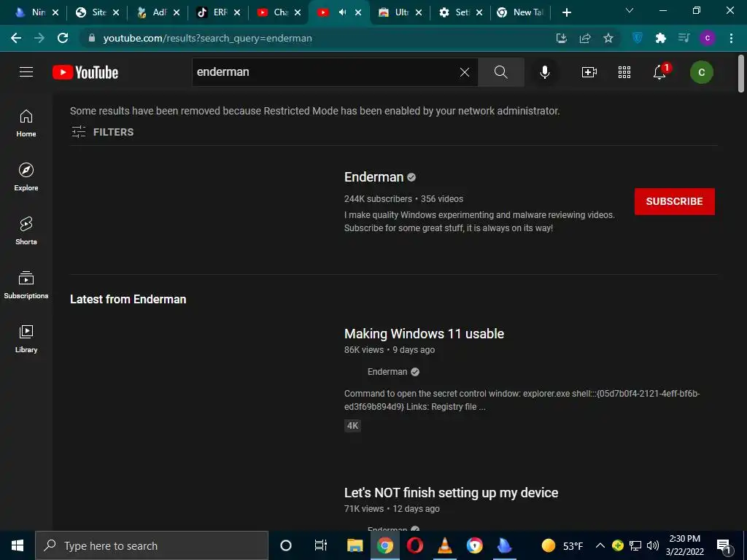The height and width of the screenshot is (560, 747).
Task: Open the green account avatar menu
Action: [701, 72]
